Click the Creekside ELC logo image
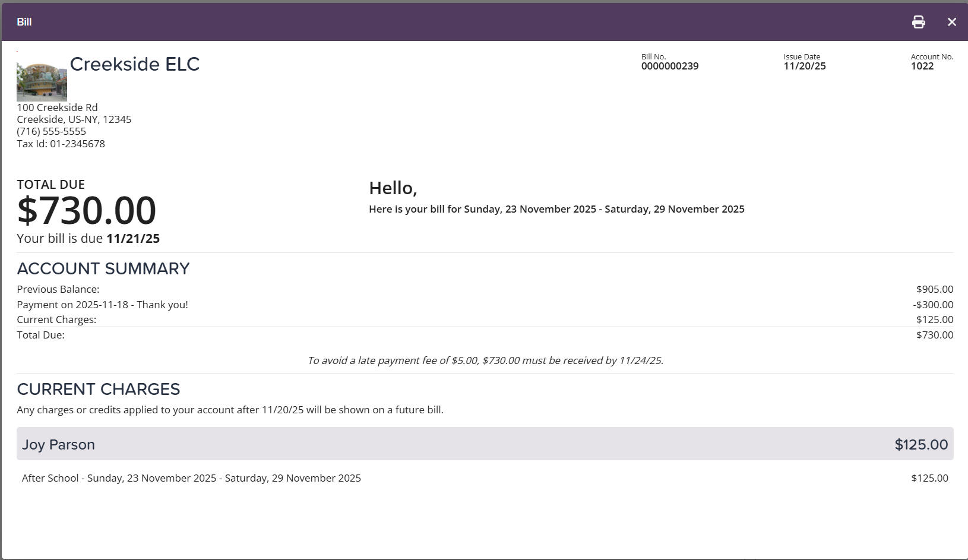 pyautogui.click(x=42, y=82)
